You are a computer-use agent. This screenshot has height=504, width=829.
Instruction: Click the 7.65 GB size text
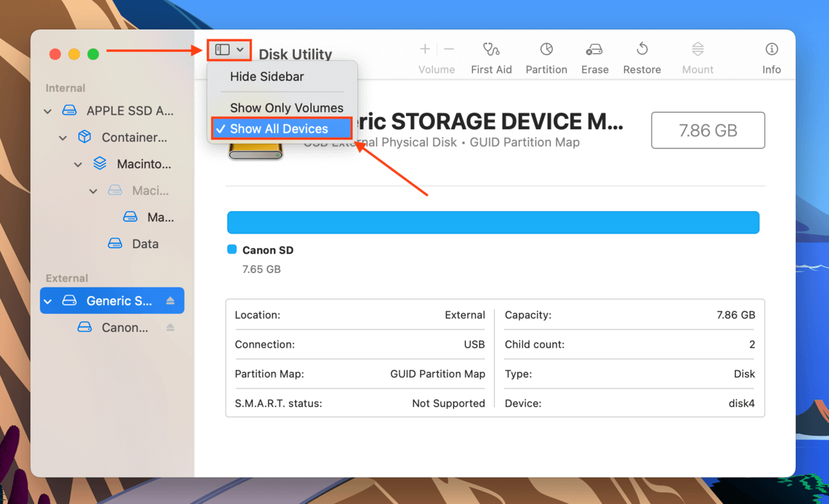pos(261,269)
